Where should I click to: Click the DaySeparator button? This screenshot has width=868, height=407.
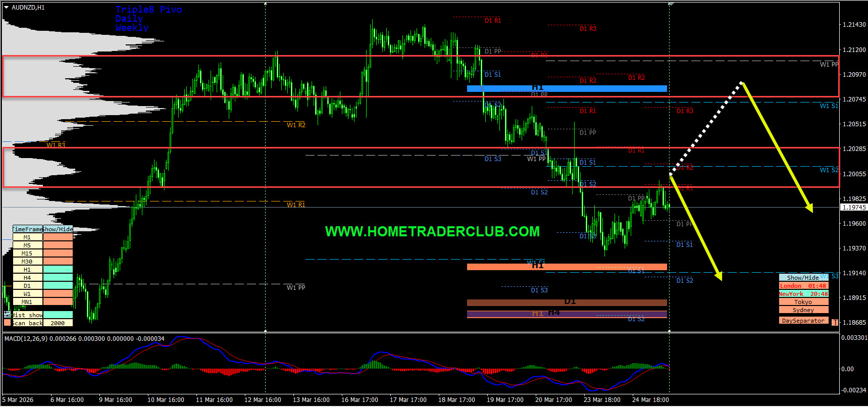(803, 321)
